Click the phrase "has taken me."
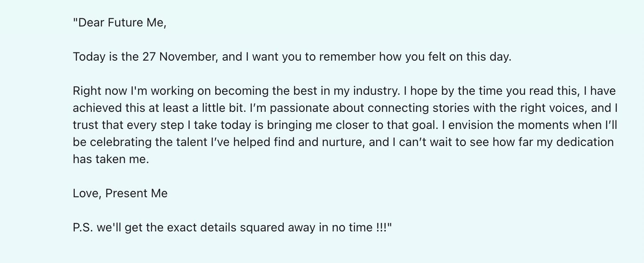Viewport: 644px width, 263px height. tap(111, 159)
